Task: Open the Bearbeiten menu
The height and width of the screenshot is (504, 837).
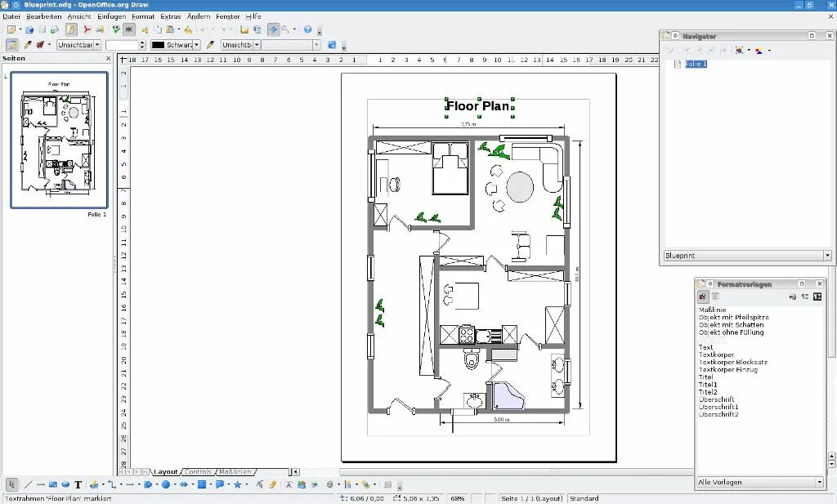Action: (44, 16)
